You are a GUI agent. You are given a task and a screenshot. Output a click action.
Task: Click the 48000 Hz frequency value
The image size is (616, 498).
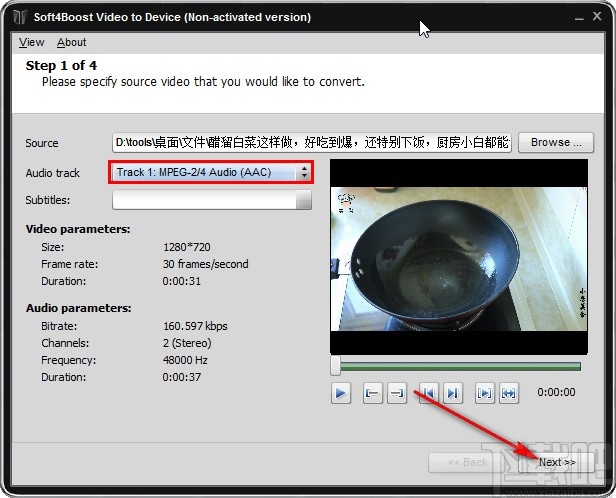[x=185, y=360]
